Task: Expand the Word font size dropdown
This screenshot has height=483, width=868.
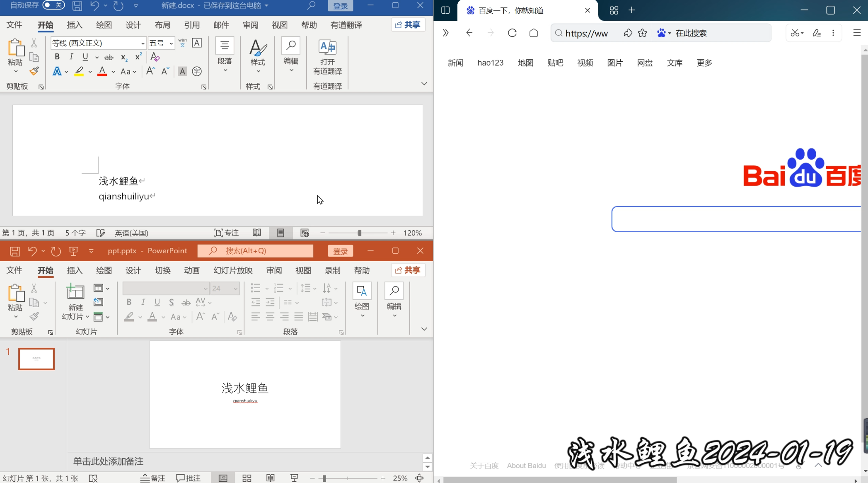Action: pyautogui.click(x=171, y=43)
